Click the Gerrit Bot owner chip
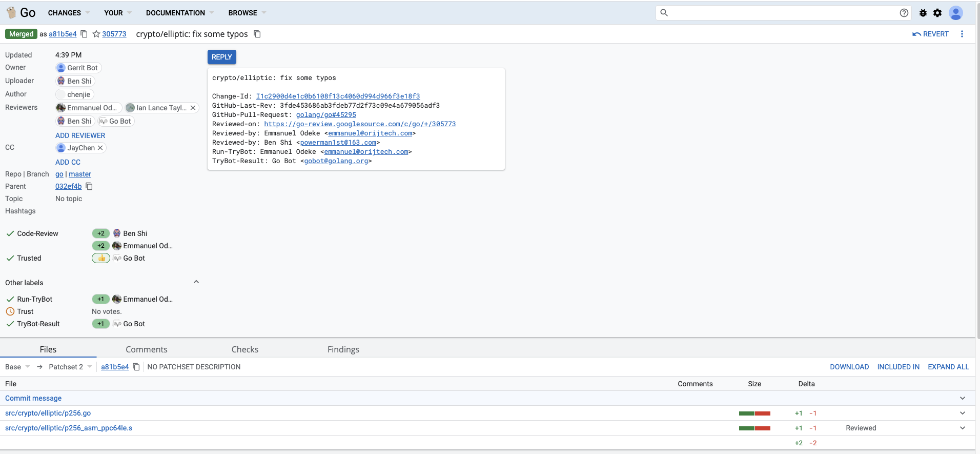 (78, 68)
